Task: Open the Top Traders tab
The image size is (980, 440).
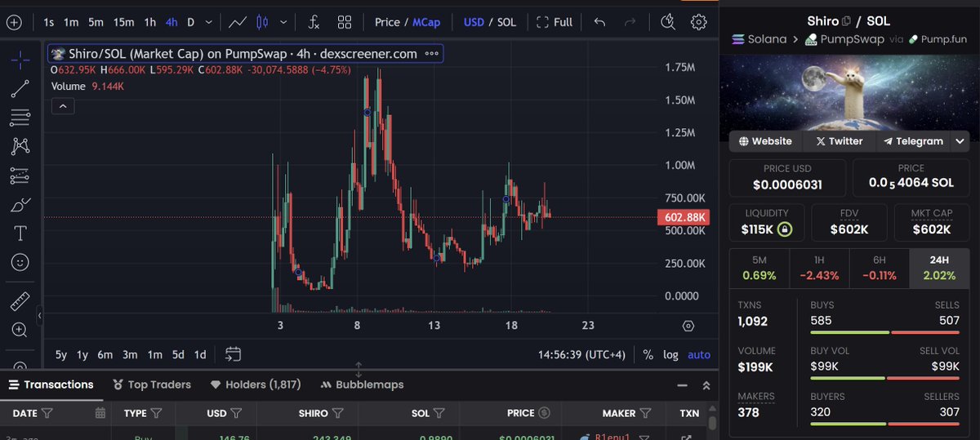Action: click(152, 384)
